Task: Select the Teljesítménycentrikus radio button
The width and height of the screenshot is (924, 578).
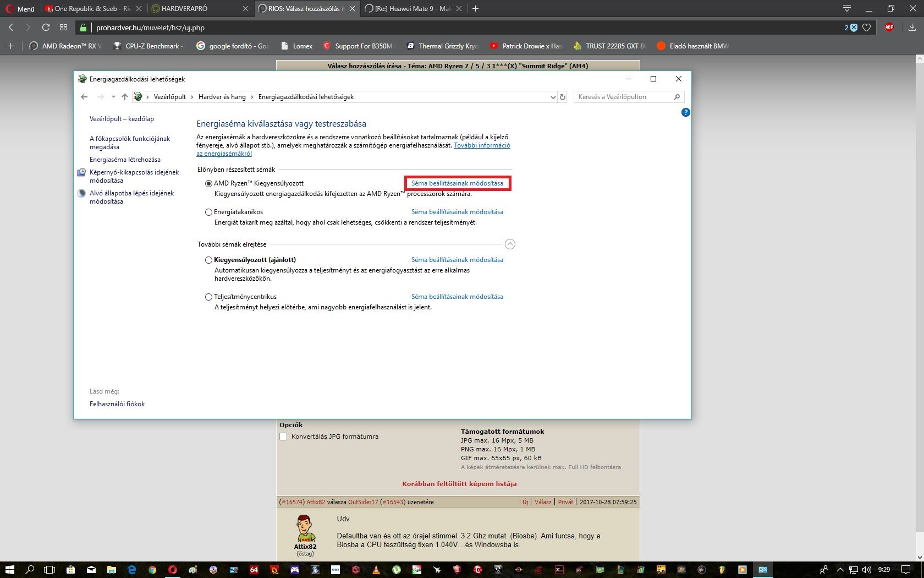Action: (208, 297)
